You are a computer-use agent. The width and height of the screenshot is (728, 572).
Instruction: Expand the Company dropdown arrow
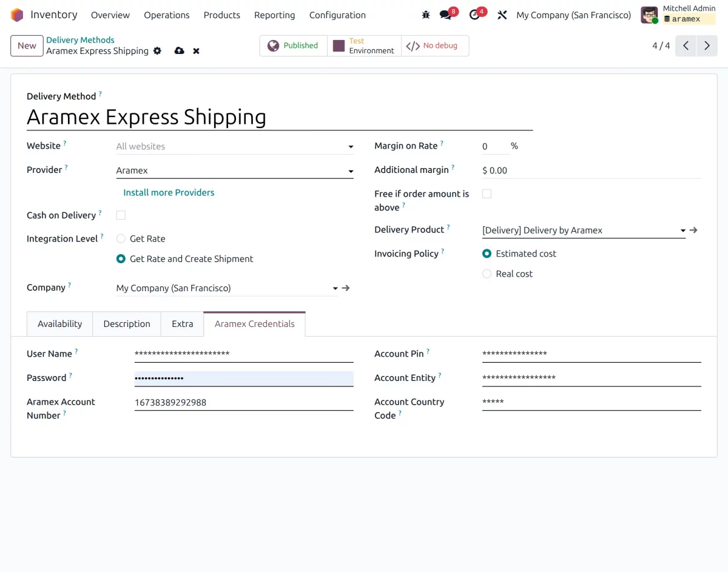point(335,289)
